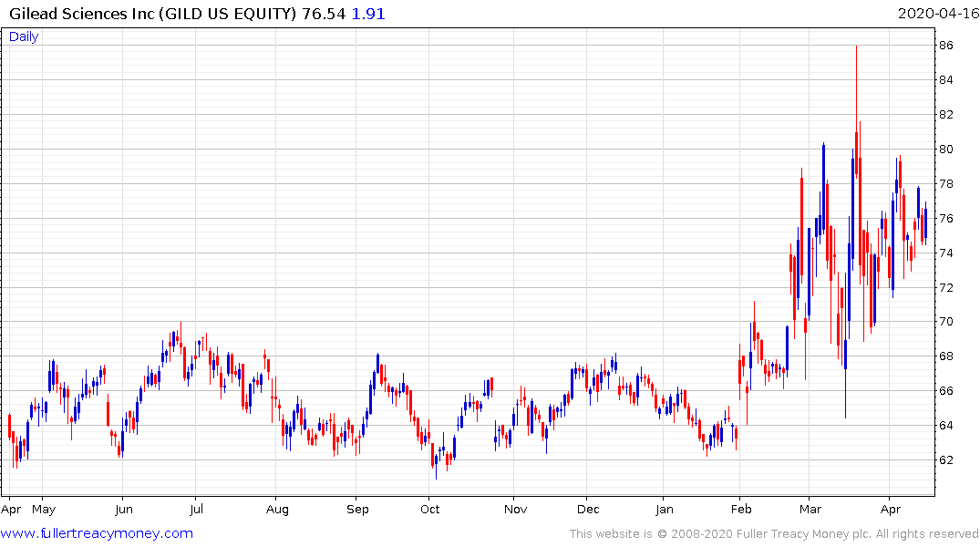This screenshot has height=547, width=980.
Task: Click the May month label on time axis
Action: pyautogui.click(x=44, y=510)
